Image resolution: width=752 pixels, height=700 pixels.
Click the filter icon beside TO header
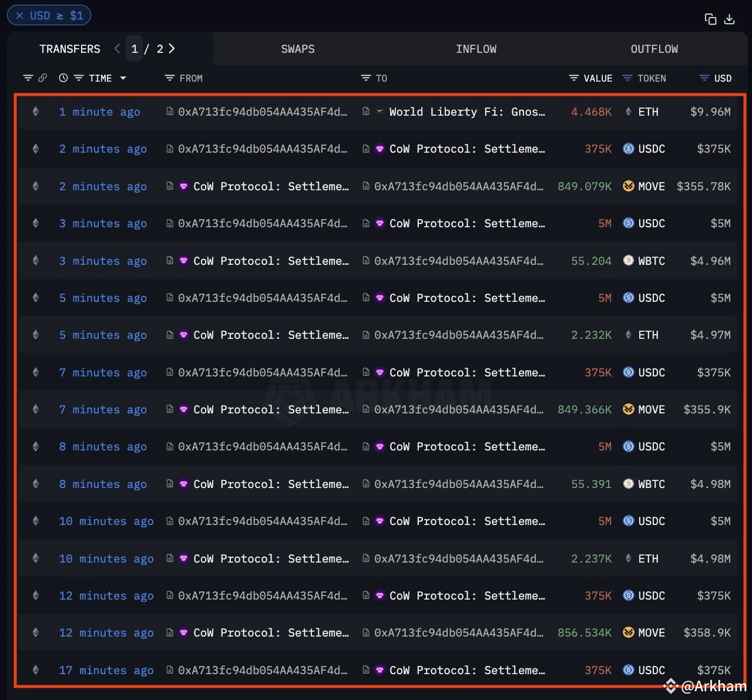[365, 78]
